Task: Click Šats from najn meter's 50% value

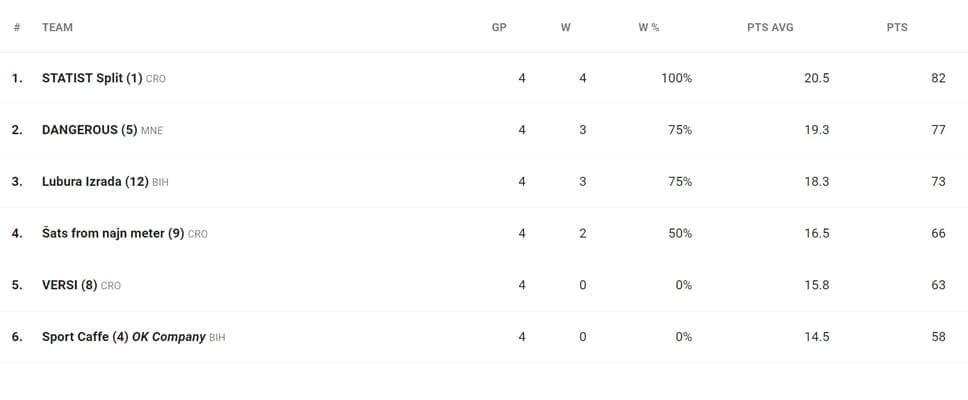Action: tap(680, 234)
